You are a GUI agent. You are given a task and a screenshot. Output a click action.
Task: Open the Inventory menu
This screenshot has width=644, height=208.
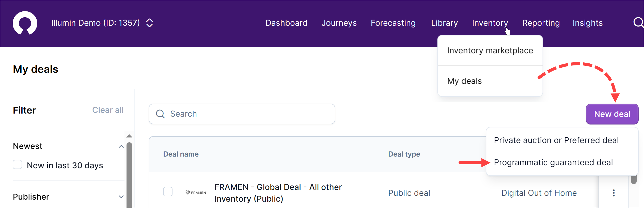tap(490, 23)
